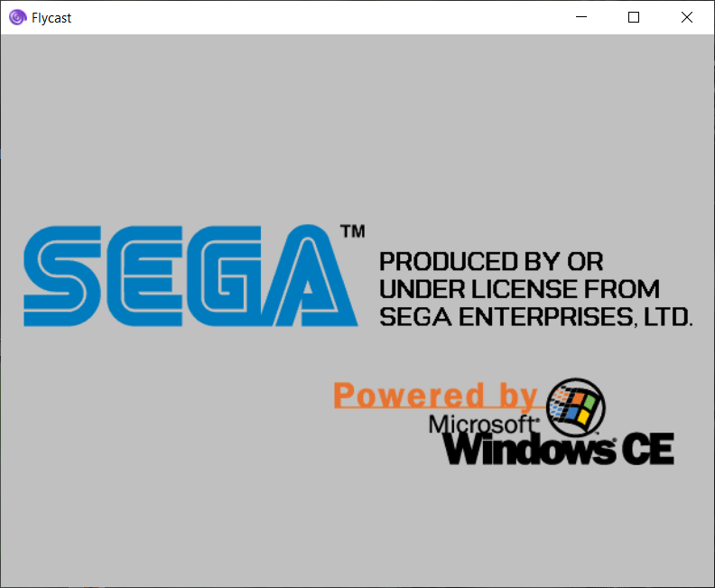Image resolution: width=715 pixels, height=588 pixels.
Task: Click the orange 'Powered by' text
Action: pos(435,395)
